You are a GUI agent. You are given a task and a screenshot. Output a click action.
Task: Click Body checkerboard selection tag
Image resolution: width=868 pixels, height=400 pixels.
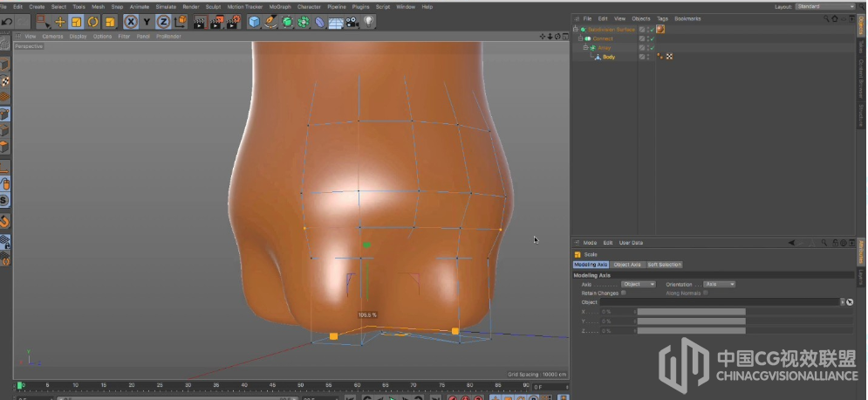tap(669, 57)
